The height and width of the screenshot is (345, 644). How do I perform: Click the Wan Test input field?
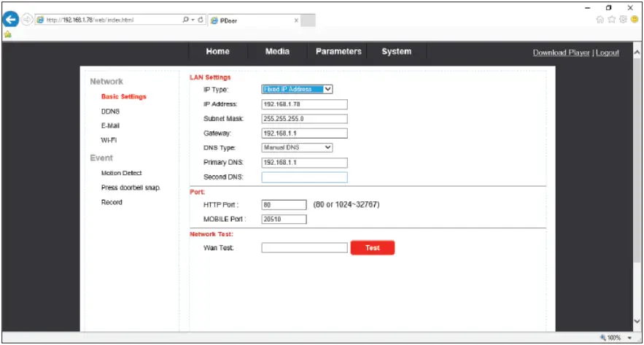tap(304, 248)
